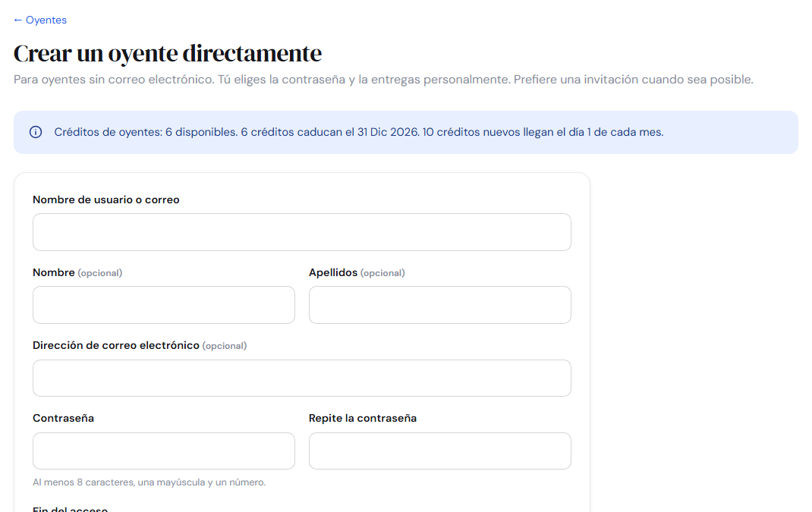Image resolution: width=812 pixels, height=512 pixels.
Task: Click the Repite la contraseña field
Action: (x=440, y=451)
